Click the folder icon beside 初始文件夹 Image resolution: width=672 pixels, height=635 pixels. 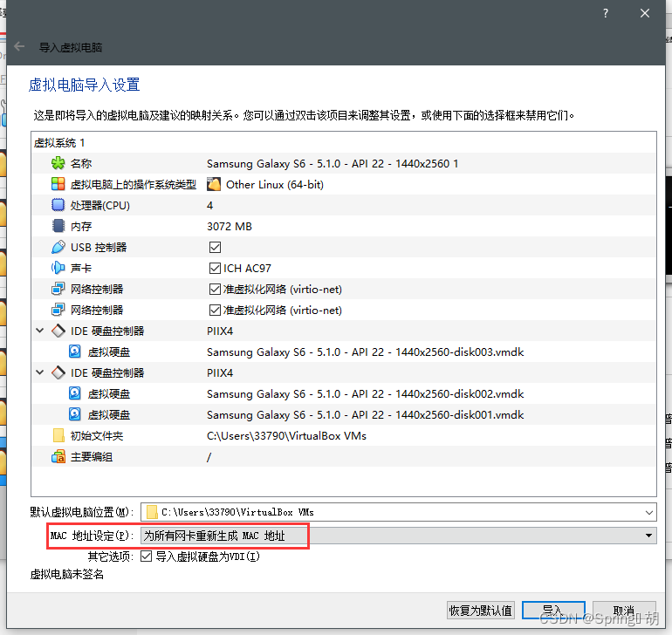pyautogui.click(x=58, y=435)
